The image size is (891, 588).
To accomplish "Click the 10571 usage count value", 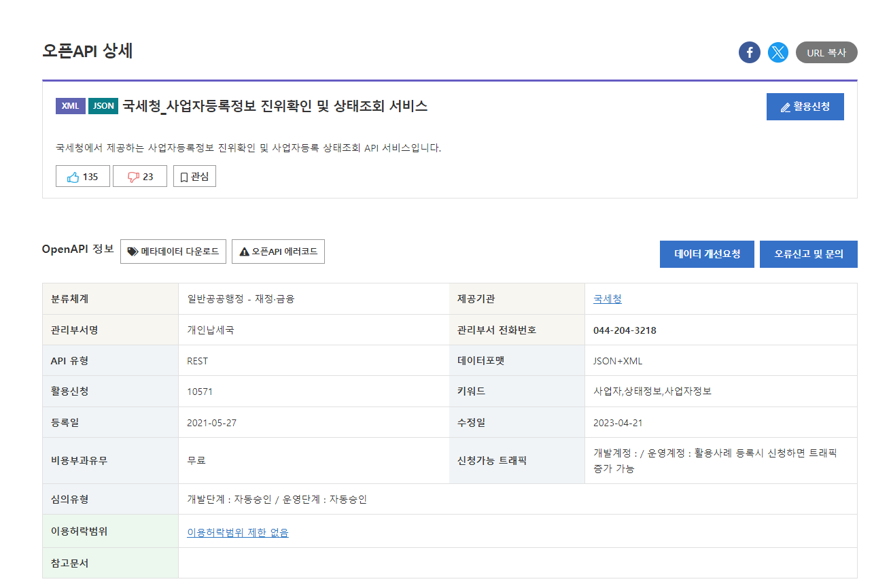I will coord(200,392).
